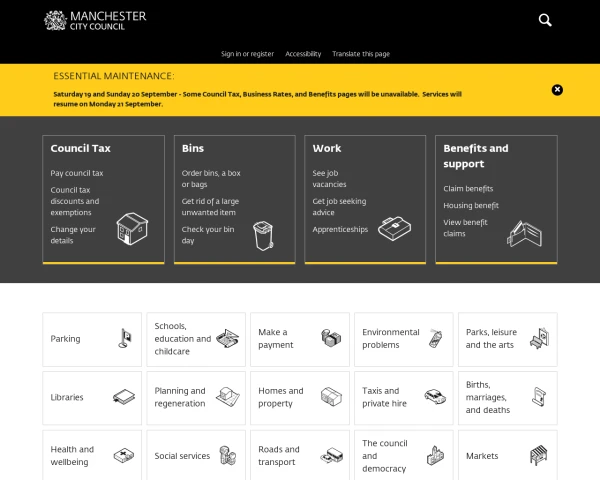Viewport: 600px width, 480px height.
Task: Click the Make a payment coins icon
Action: tap(331, 338)
